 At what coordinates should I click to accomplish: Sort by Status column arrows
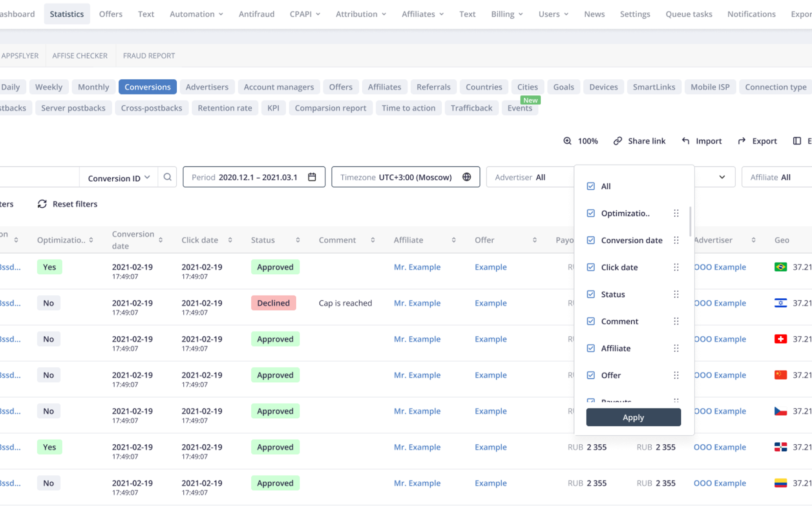[x=298, y=240]
